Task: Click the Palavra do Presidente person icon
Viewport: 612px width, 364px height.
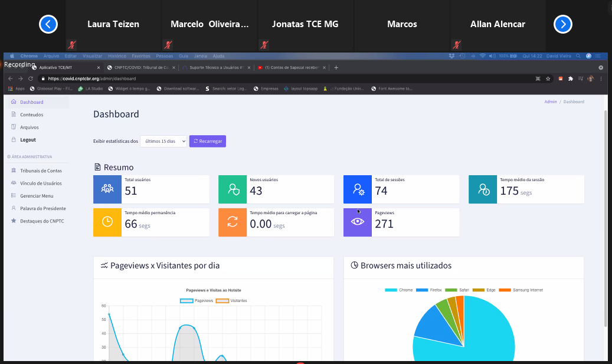Action: 14,208
